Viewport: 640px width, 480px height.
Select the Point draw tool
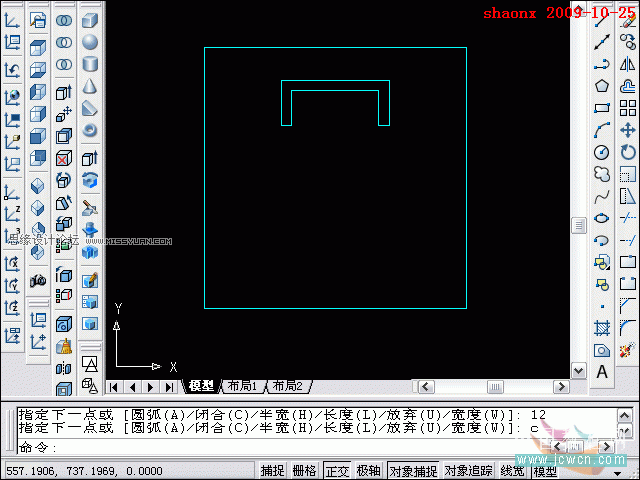click(x=602, y=307)
